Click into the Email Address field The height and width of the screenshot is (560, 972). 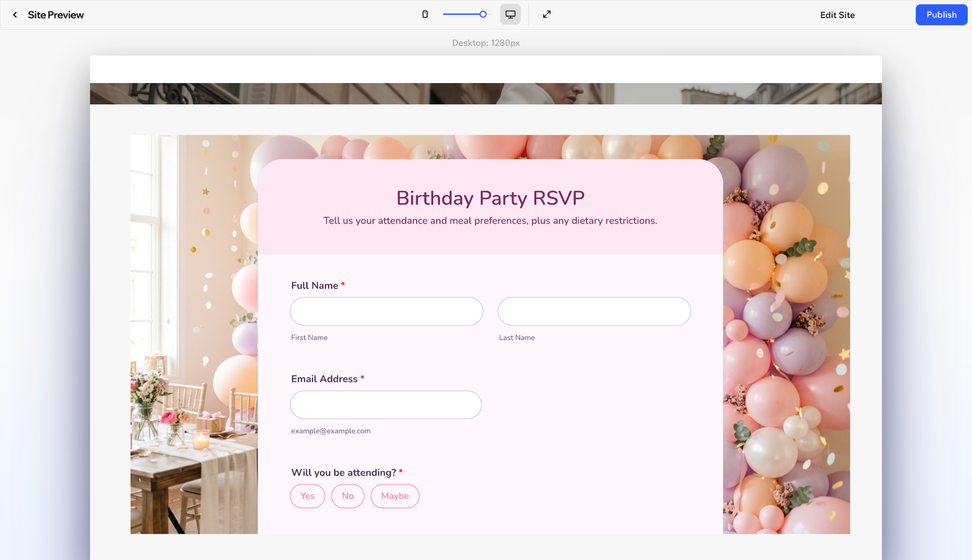coord(386,405)
